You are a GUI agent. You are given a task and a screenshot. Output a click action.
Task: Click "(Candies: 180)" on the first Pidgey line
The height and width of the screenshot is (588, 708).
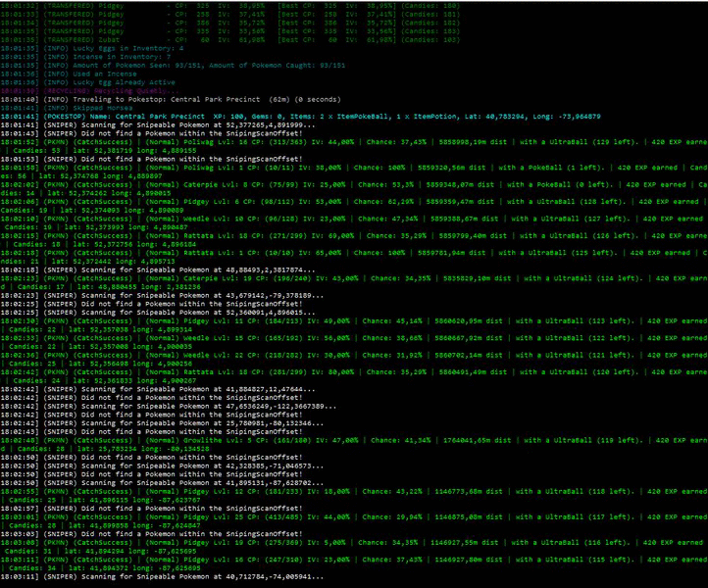430,6
